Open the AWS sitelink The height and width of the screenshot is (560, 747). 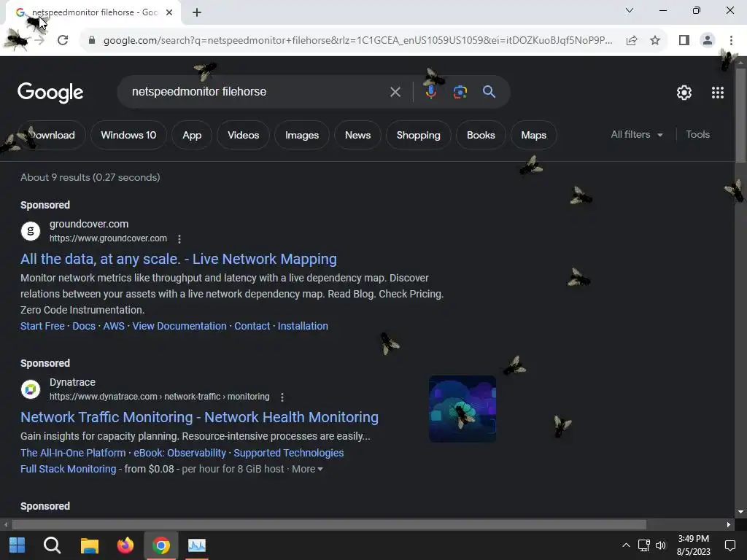114,326
